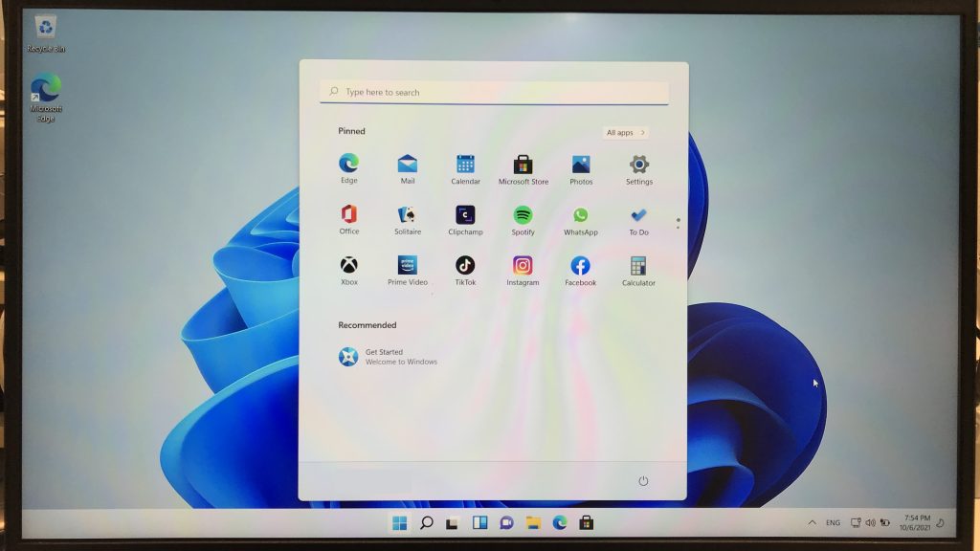This screenshot has height=551, width=980.
Task: Launch Facebook app
Action: coord(580,271)
